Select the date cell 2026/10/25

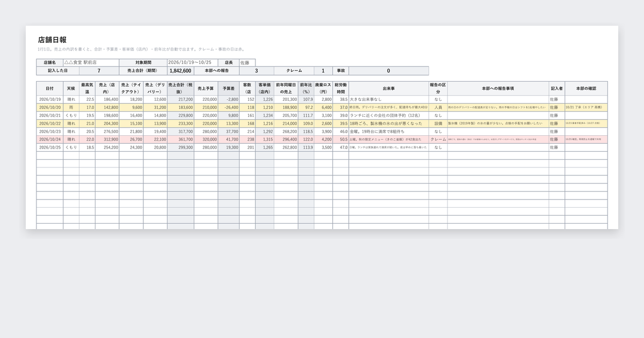(x=49, y=148)
